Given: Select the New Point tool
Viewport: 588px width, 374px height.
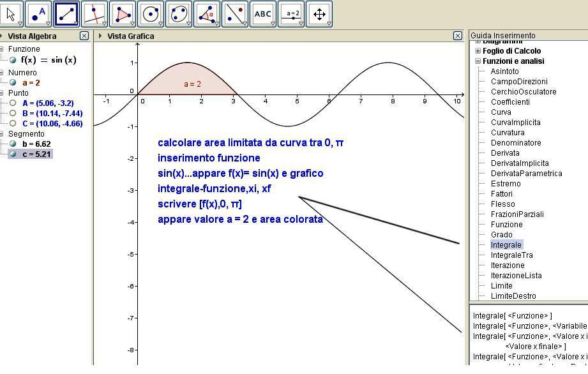Looking at the screenshot, I should [38, 14].
